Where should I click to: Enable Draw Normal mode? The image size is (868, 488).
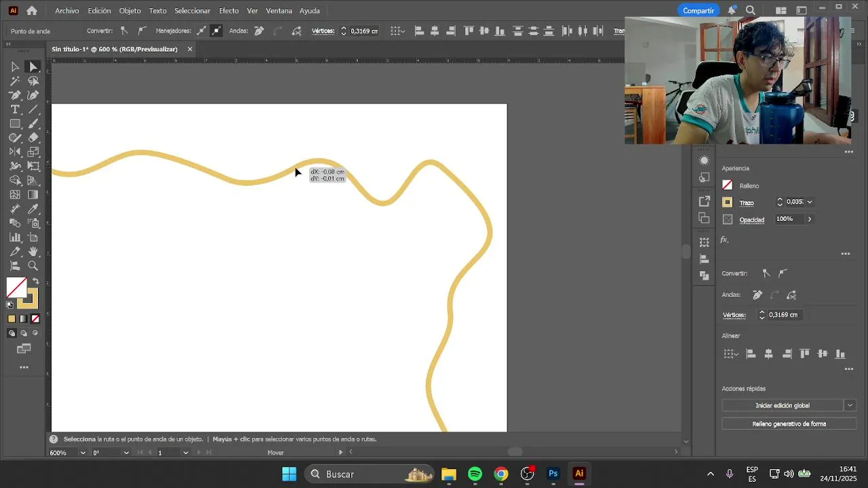pyautogui.click(x=12, y=333)
